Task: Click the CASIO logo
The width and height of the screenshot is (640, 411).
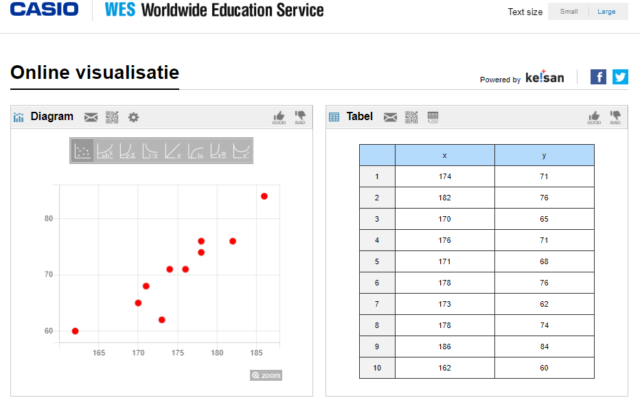Action: tap(43, 11)
